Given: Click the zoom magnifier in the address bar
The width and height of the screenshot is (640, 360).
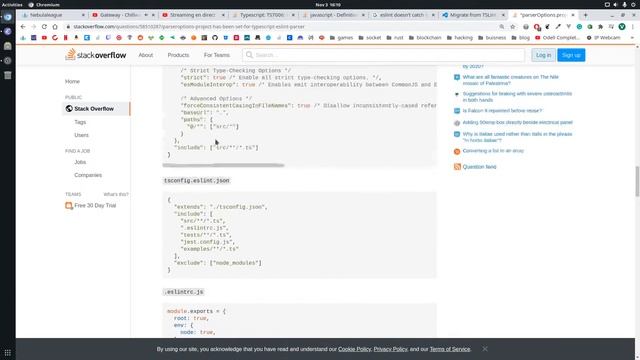Looking at the screenshot, I should pos(502,27).
